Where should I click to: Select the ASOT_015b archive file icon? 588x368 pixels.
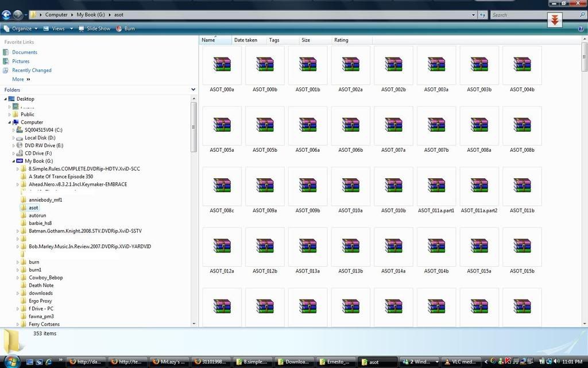[x=522, y=246]
